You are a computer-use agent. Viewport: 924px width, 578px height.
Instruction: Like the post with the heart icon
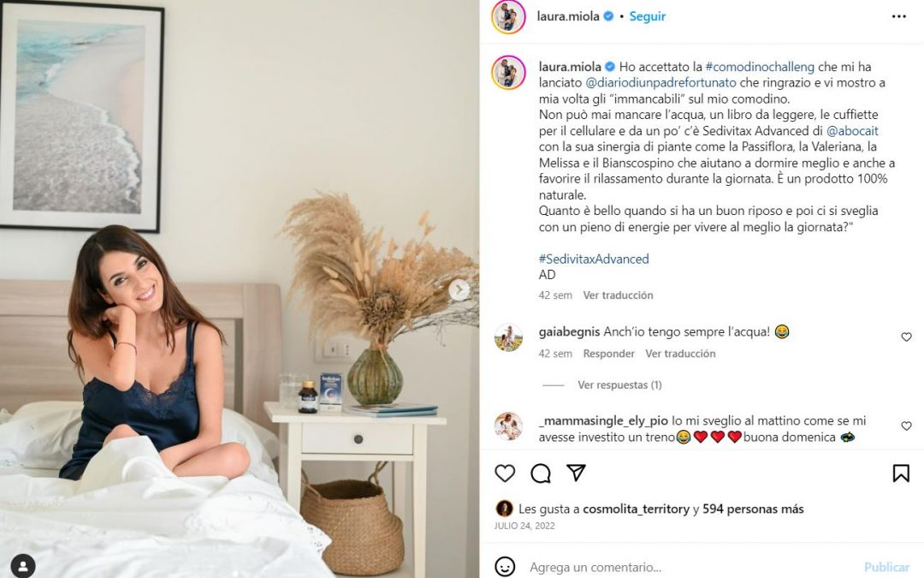[x=505, y=473]
